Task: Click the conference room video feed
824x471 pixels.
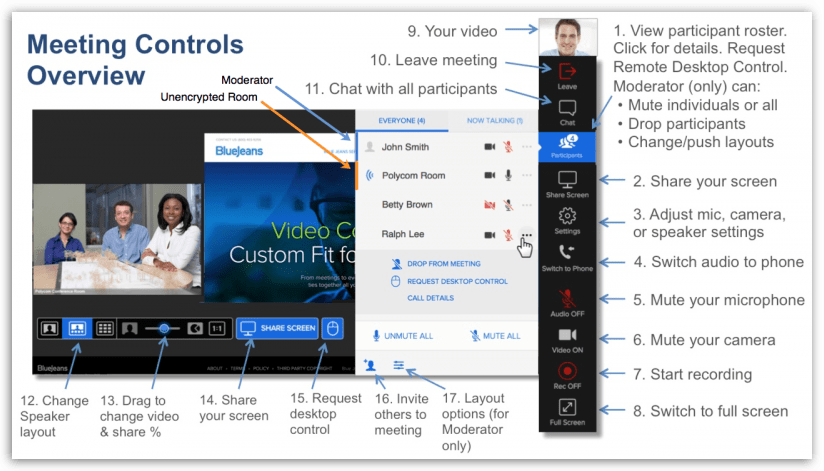Action: click(117, 239)
